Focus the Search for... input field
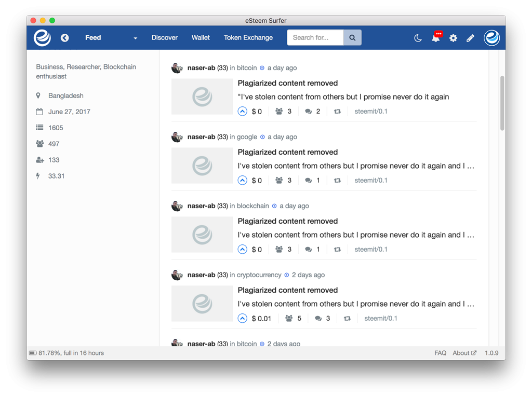This screenshot has height=398, width=532. click(315, 38)
